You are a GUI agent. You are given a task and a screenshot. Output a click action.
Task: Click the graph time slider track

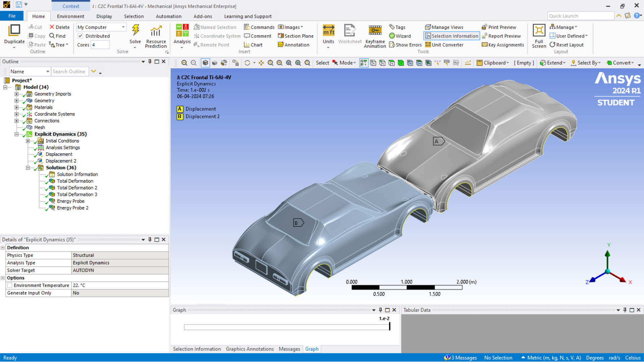(287, 327)
